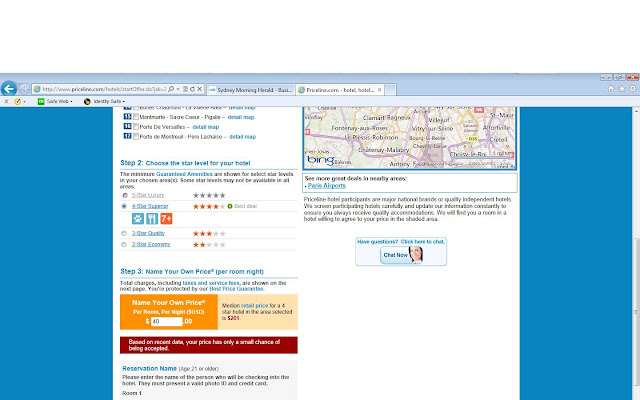
Task: Refresh the Priceline page
Action: click(x=192, y=89)
